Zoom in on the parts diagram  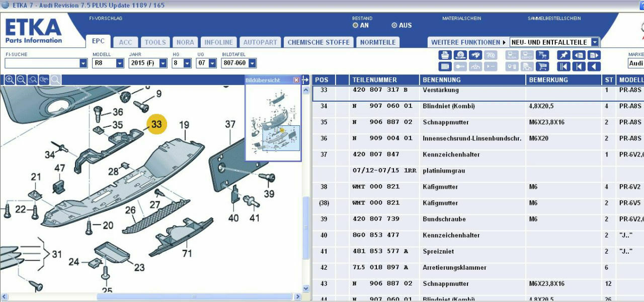click(x=10, y=80)
